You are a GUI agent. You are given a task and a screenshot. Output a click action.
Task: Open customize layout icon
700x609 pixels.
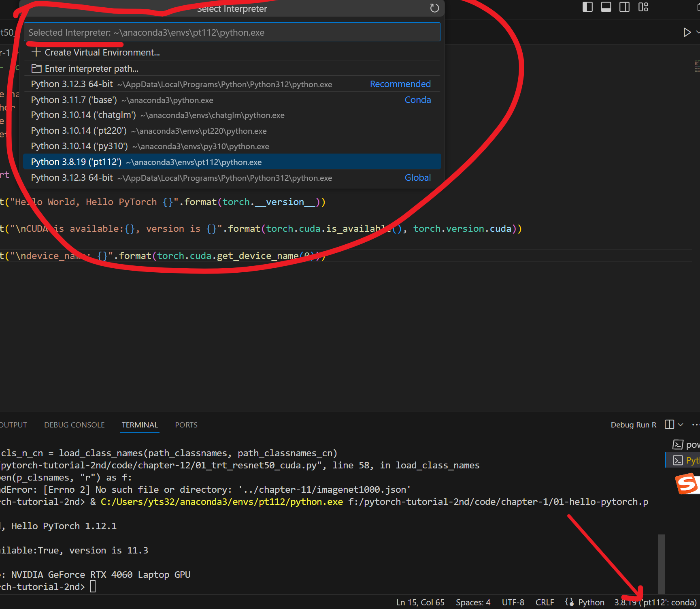coord(643,7)
